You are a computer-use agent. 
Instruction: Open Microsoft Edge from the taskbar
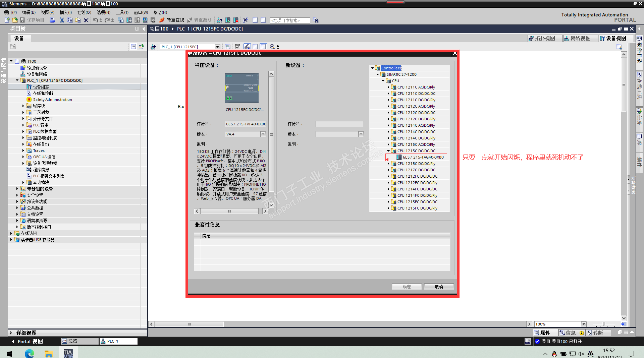[x=30, y=353]
